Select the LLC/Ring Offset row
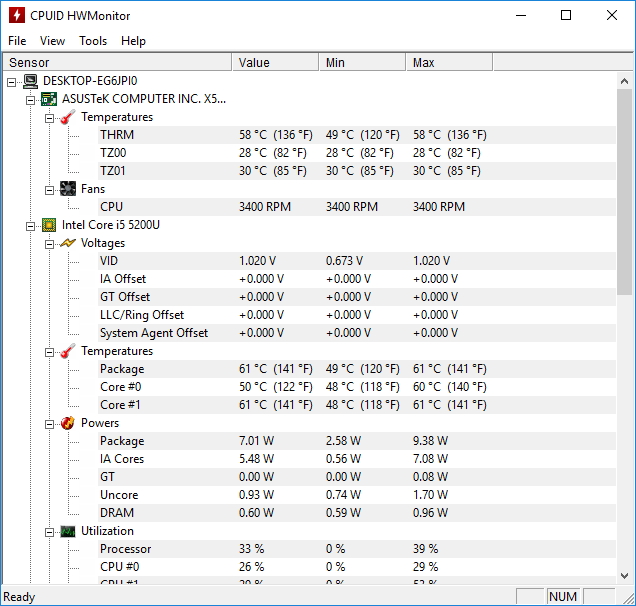This screenshot has height=606, width=636. click(x=357, y=315)
